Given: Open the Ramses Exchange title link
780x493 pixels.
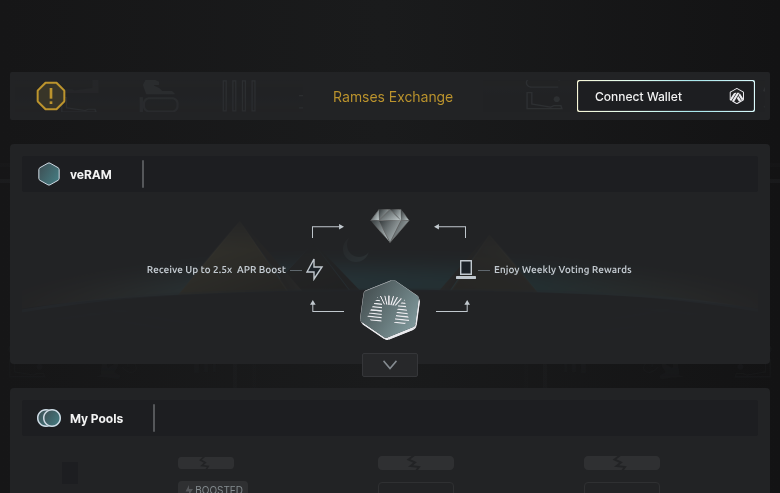Looking at the screenshot, I should pyautogui.click(x=393, y=97).
